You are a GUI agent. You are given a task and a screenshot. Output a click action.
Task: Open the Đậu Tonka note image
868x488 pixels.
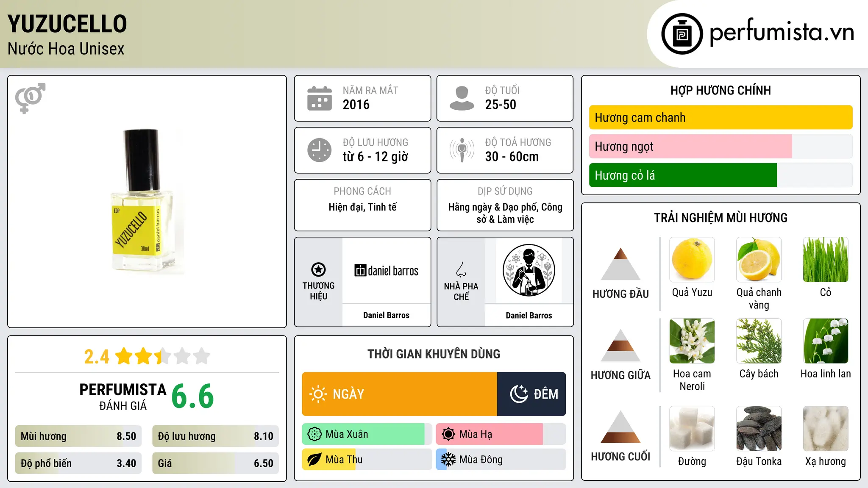[x=759, y=429]
